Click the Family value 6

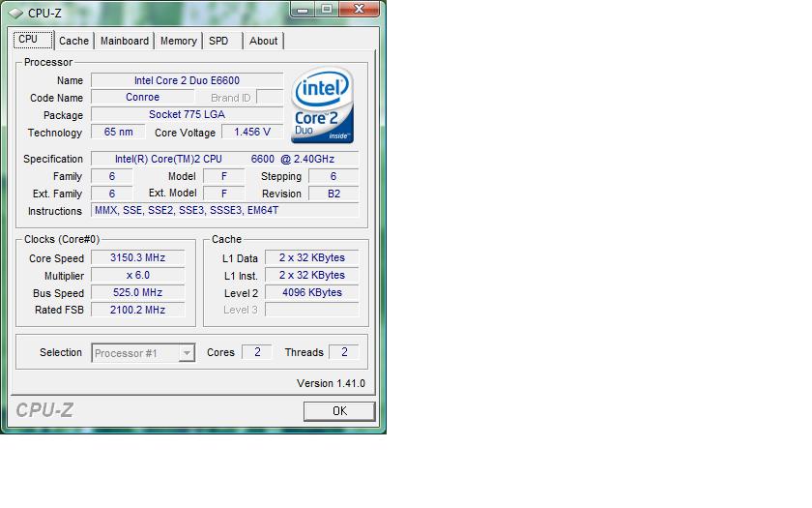click(x=112, y=176)
